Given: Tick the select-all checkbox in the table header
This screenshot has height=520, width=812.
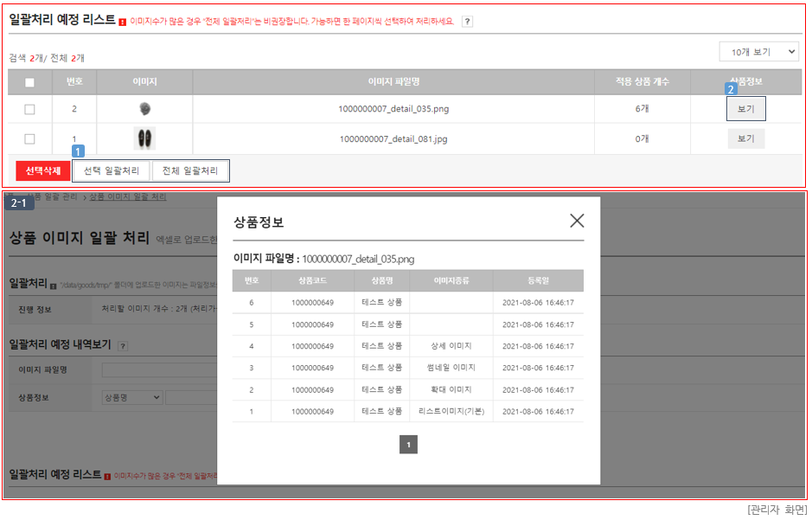Looking at the screenshot, I should (x=29, y=82).
